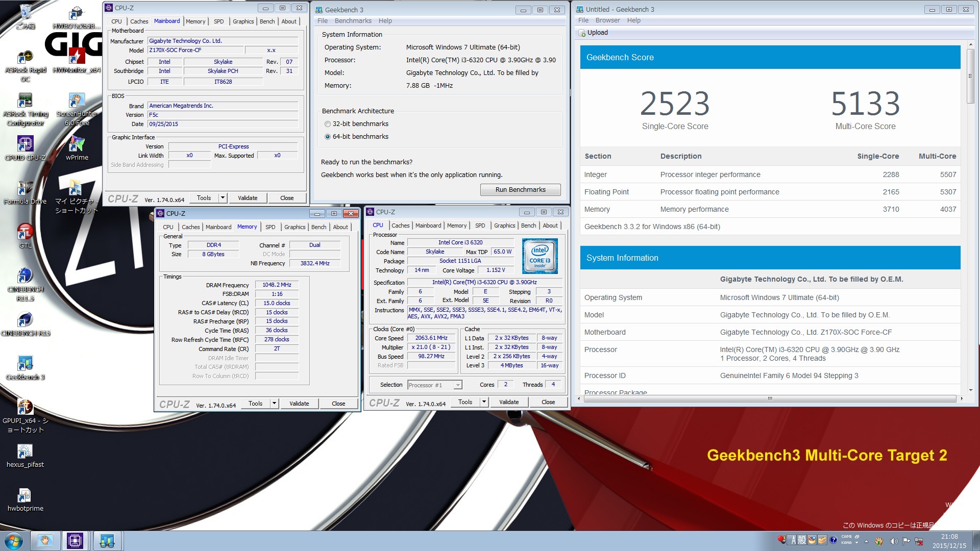Open Tools dropdown arrow in Memory CPU-Z
Viewport: 980px width, 551px height.
(274, 404)
